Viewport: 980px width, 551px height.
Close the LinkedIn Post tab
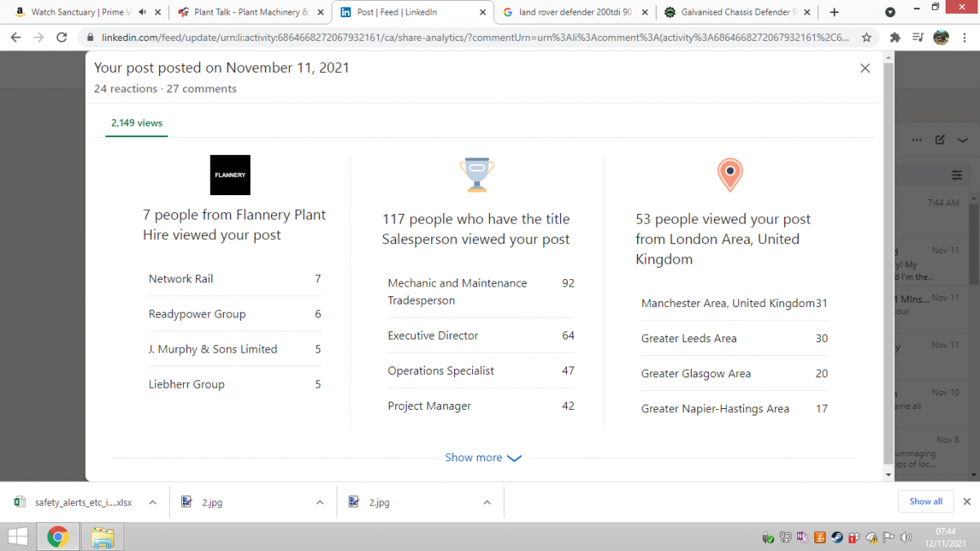pyautogui.click(x=483, y=12)
